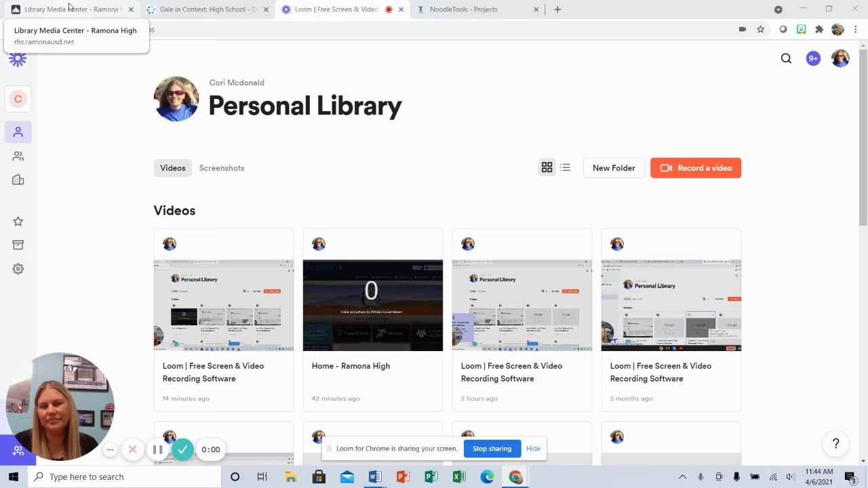The height and width of the screenshot is (488, 868).
Task: Click the camera icon in the address bar
Action: pos(743,29)
